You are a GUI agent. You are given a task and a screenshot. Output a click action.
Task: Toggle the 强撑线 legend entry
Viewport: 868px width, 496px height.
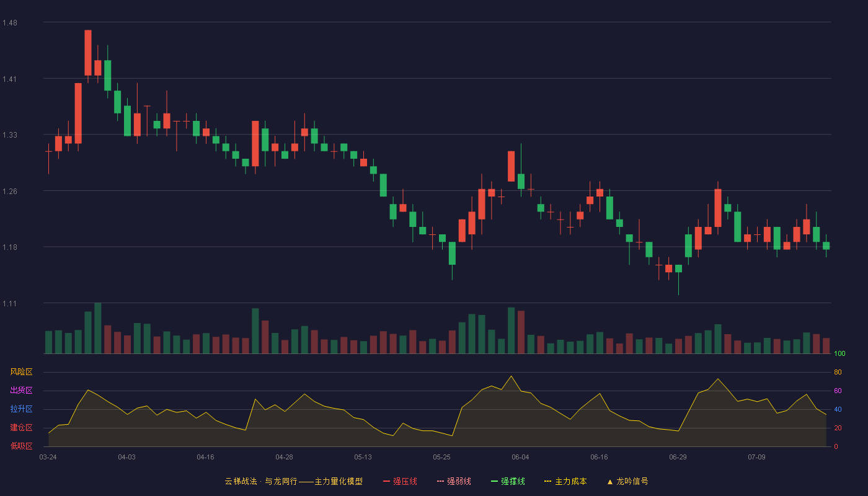pyautogui.click(x=508, y=481)
